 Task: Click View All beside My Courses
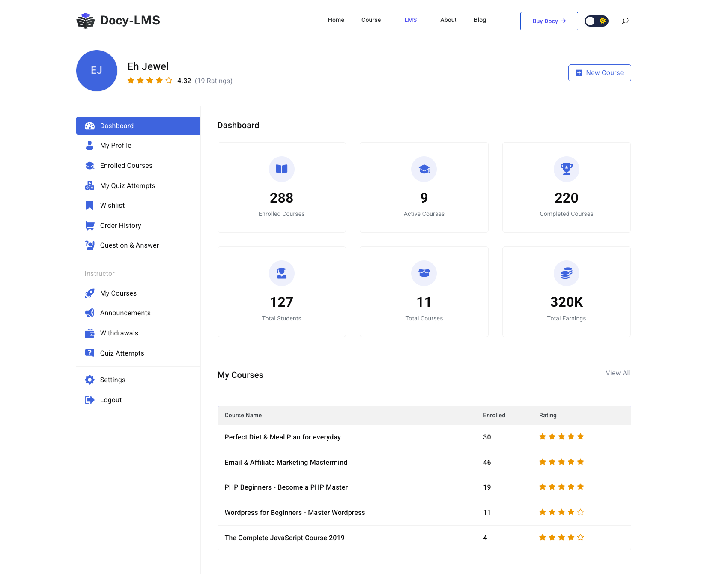click(x=618, y=373)
